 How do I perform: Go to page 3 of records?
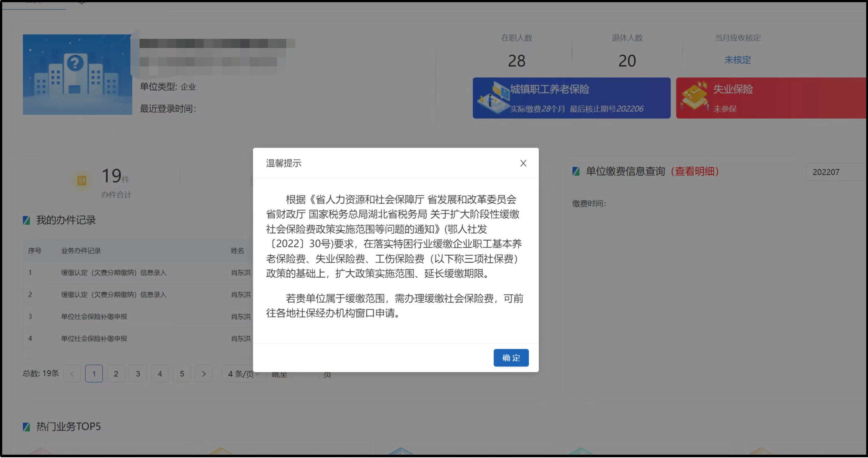coord(138,374)
